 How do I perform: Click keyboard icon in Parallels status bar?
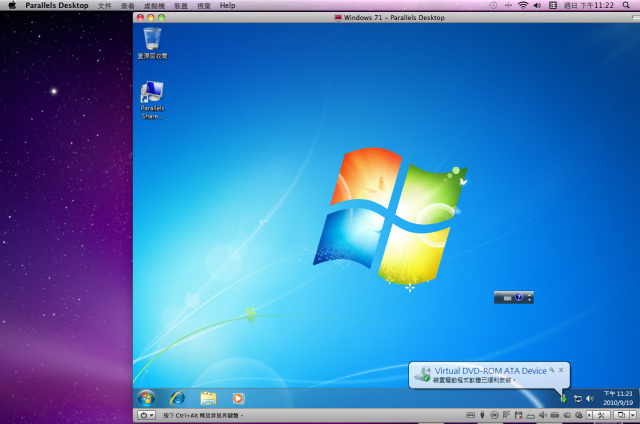coord(471,415)
